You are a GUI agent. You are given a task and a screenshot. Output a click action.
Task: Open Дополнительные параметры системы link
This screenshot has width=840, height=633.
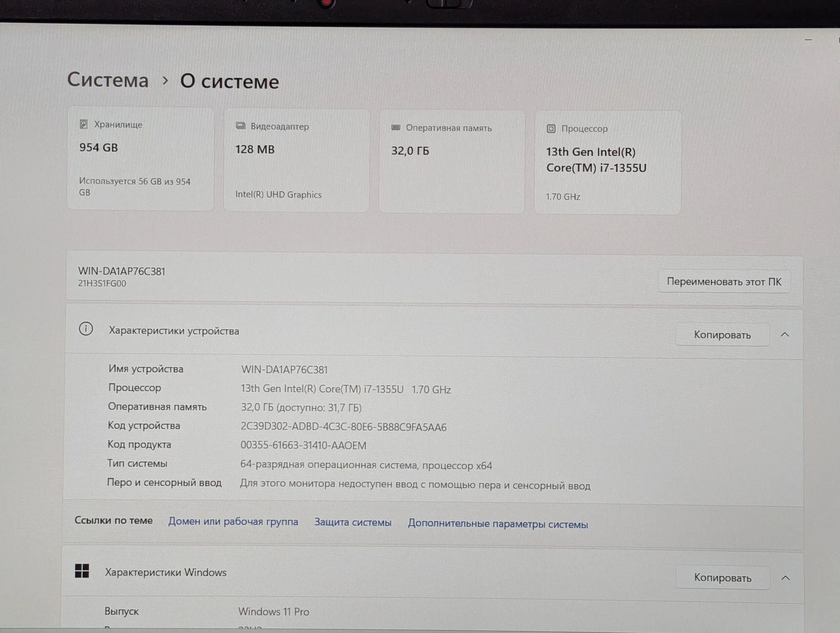tap(498, 524)
